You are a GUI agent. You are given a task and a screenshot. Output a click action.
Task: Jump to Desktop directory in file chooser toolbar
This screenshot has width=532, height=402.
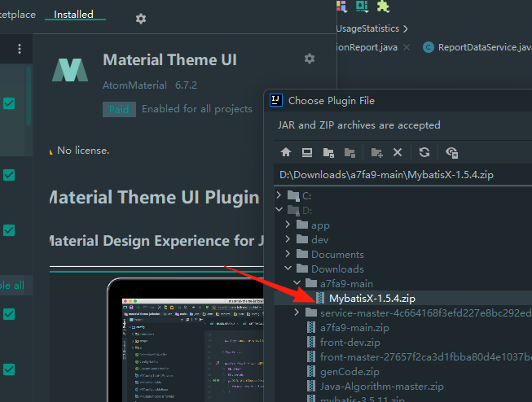pyautogui.click(x=307, y=152)
